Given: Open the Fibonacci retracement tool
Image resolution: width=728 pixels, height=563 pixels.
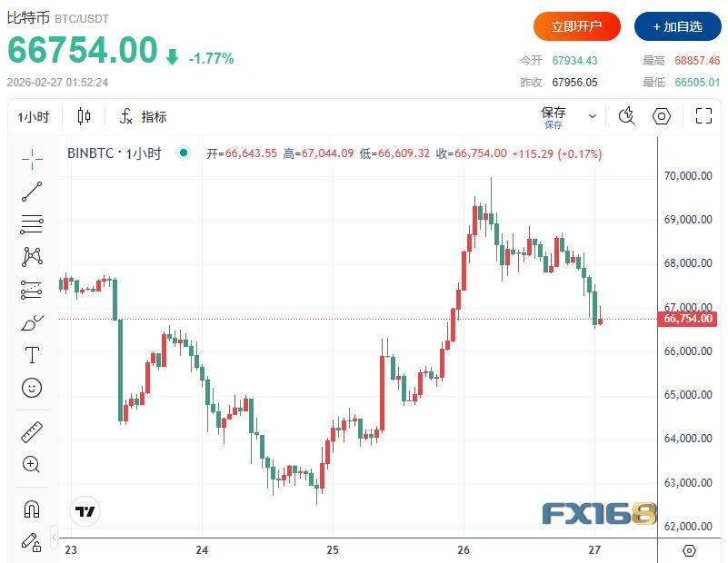Looking at the screenshot, I should click(32, 224).
